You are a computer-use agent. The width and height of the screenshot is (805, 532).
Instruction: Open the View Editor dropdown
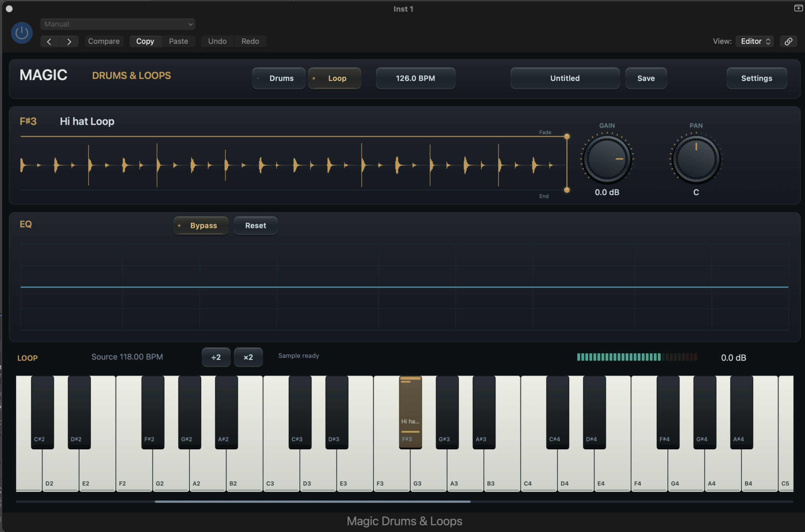pyautogui.click(x=755, y=41)
